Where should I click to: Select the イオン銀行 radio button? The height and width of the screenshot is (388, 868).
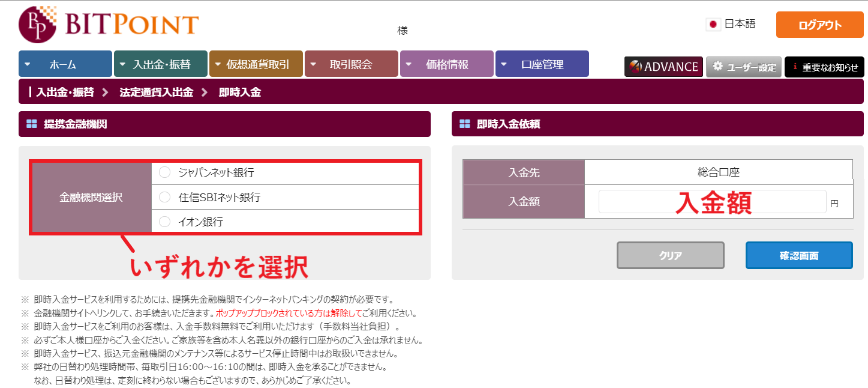tap(165, 222)
